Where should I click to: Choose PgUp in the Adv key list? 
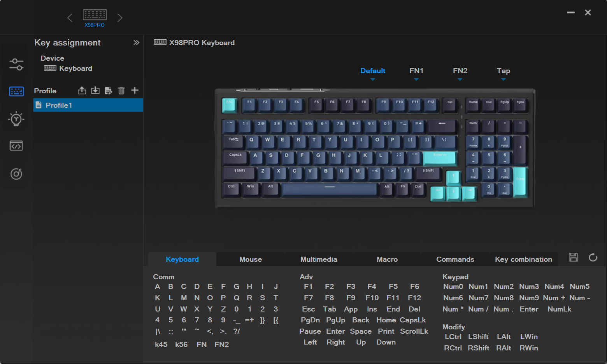(335, 320)
